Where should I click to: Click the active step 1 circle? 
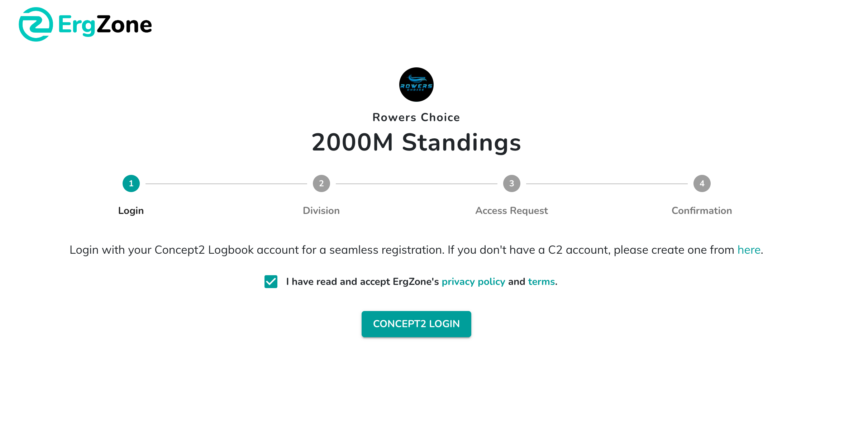[131, 183]
